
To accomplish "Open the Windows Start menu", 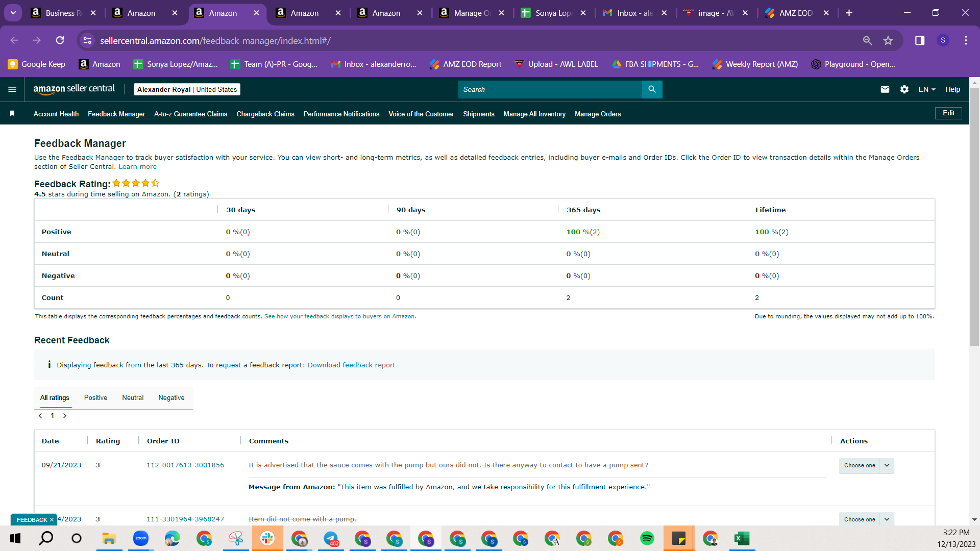I will pos(15,538).
